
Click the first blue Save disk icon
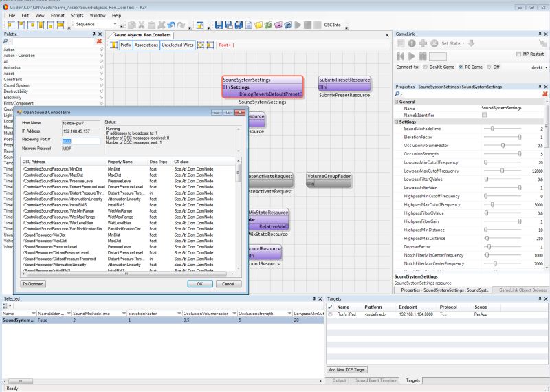coord(219,25)
